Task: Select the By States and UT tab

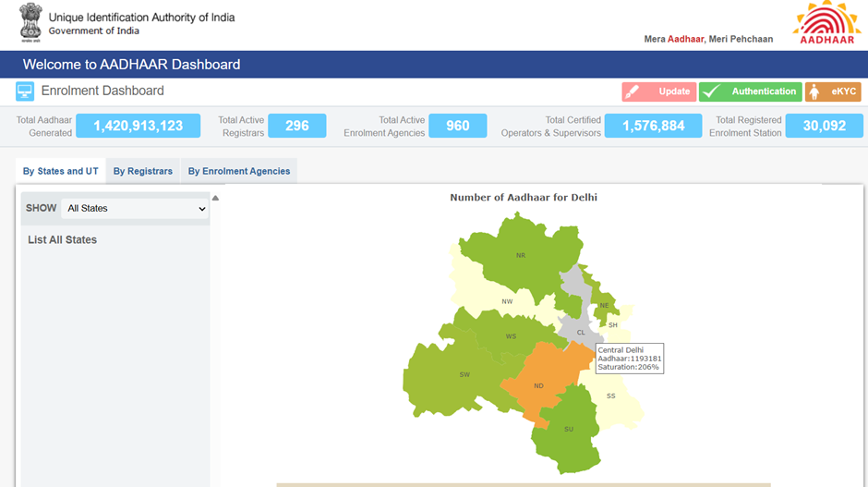Action: (61, 171)
